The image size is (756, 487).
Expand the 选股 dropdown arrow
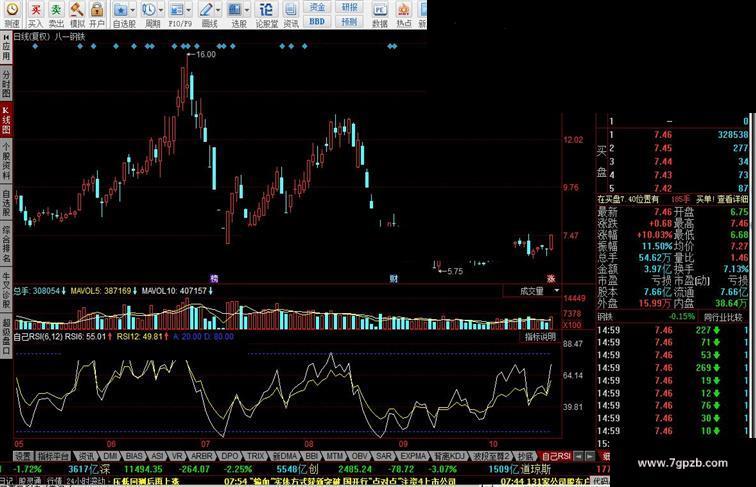(247, 10)
